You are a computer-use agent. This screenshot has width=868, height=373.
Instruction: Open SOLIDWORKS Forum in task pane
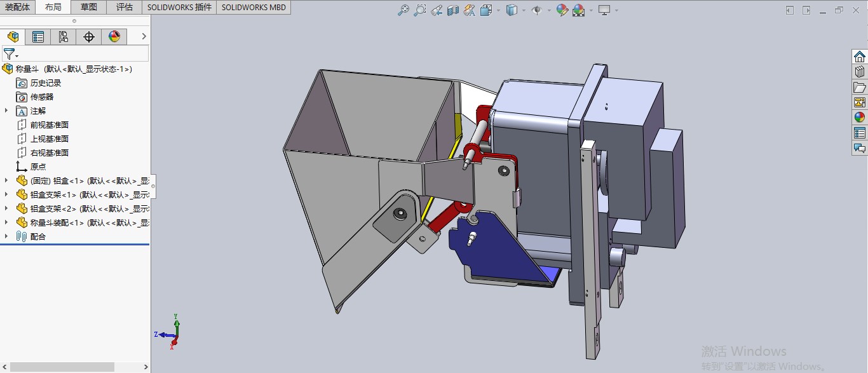(x=860, y=148)
